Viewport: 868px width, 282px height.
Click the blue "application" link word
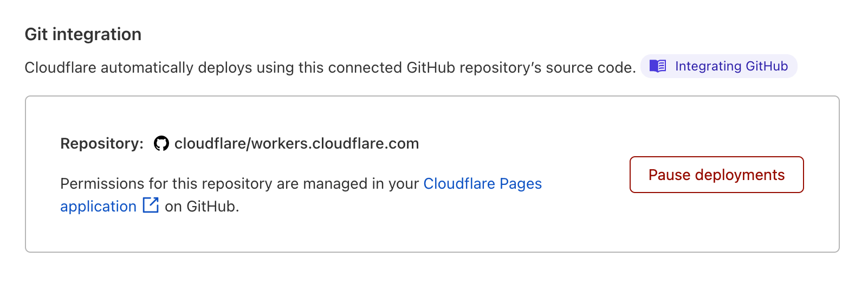98,207
